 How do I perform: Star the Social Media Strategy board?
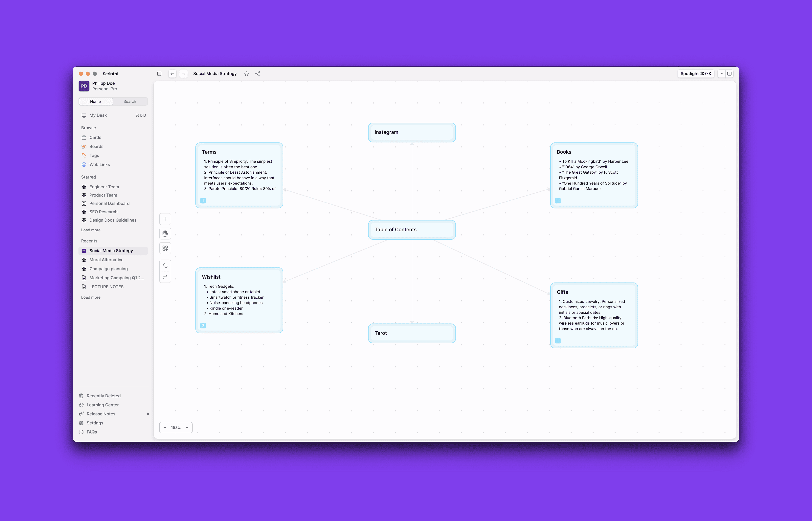pos(246,74)
